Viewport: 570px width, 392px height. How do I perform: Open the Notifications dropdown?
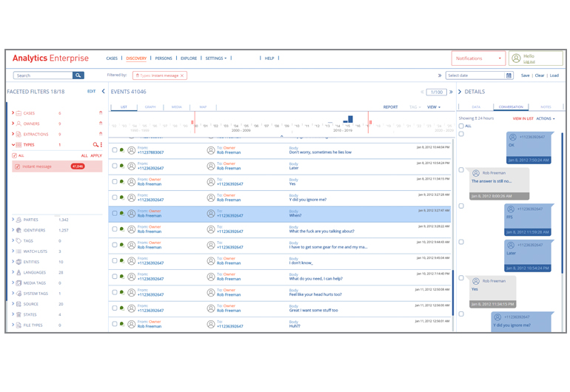477,58
